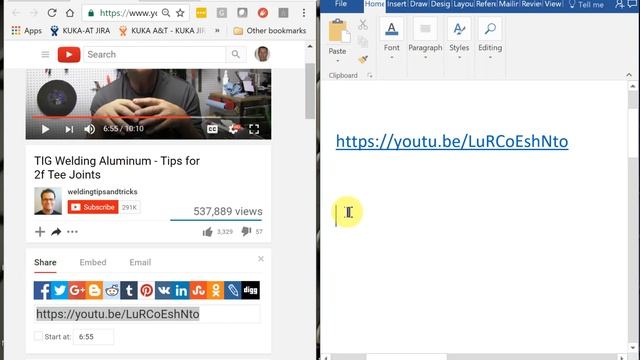The width and height of the screenshot is (640, 360).
Task: Share the video on Digg
Action: (250, 290)
